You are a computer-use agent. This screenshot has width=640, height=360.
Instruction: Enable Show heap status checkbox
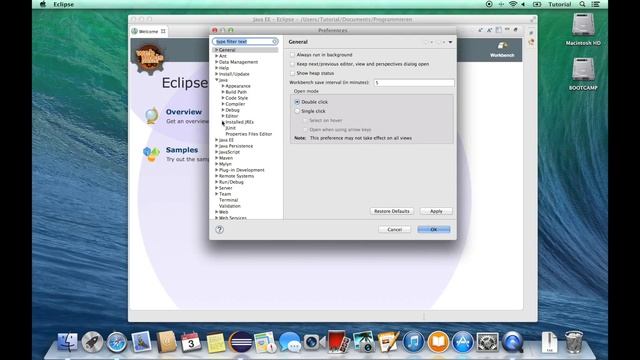292,73
